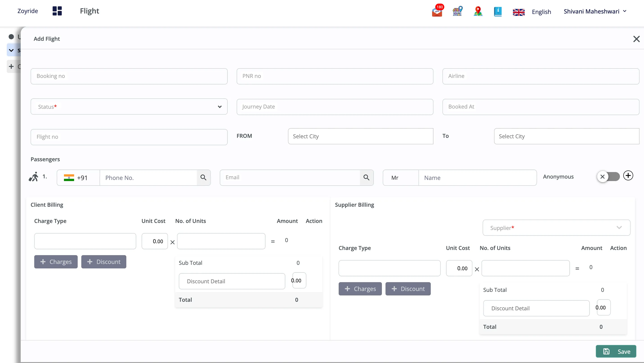This screenshot has width=644, height=363.
Task: Add Discount in Supplier Billing
Action: click(x=408, y=289)
